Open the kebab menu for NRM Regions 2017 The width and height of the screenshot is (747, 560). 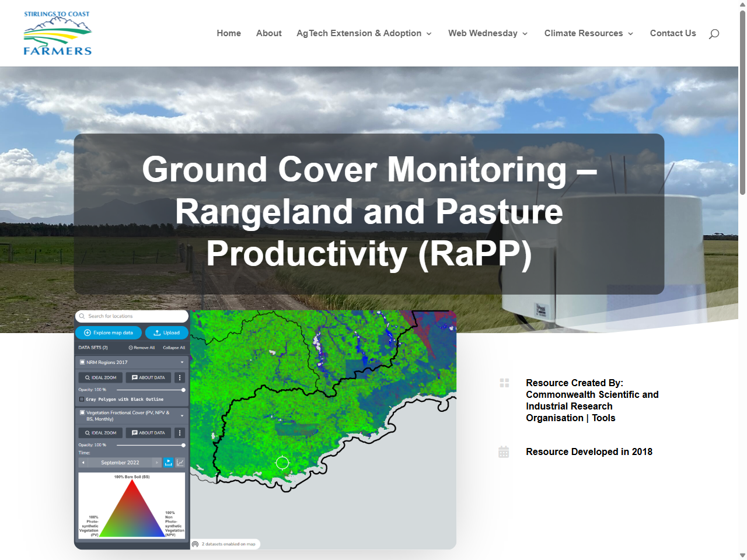(180, 377)
